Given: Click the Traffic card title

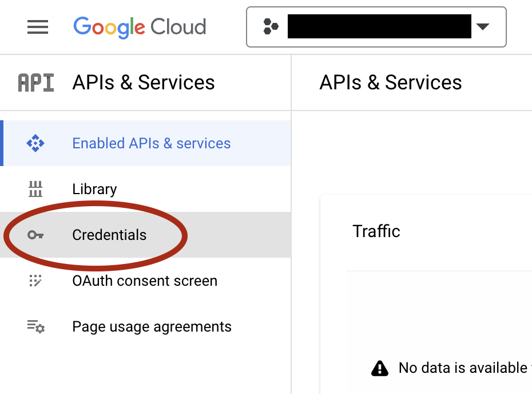Looking at the screenshot, I should tap(376, 231).
